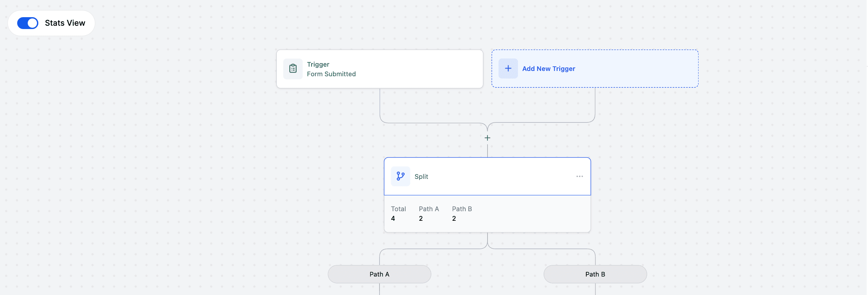
Task: Select the Path B branch pill
Action: click(595, 274)
